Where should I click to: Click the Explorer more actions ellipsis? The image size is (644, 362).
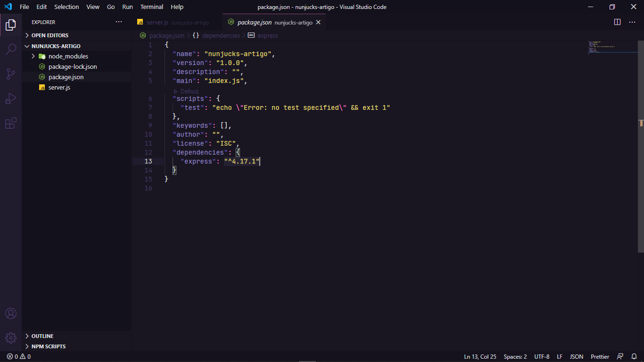click(119, 22)
